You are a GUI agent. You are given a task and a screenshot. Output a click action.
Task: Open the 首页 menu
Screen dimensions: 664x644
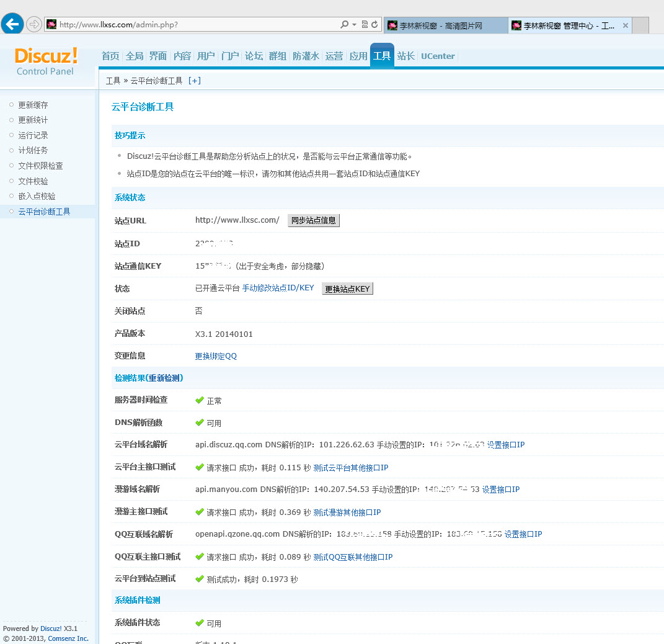(110, 56)
